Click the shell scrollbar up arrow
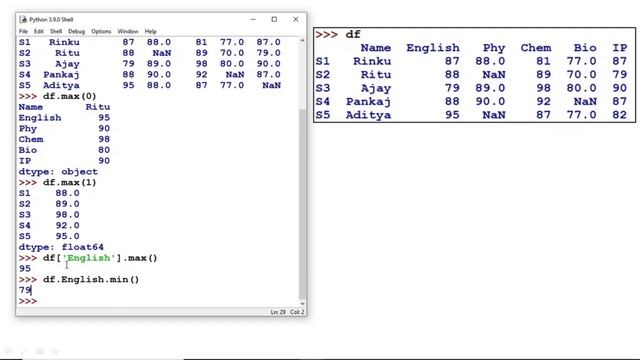Viewport: 640px width, 360px height. pyautogui.click(x=302, y=40)
